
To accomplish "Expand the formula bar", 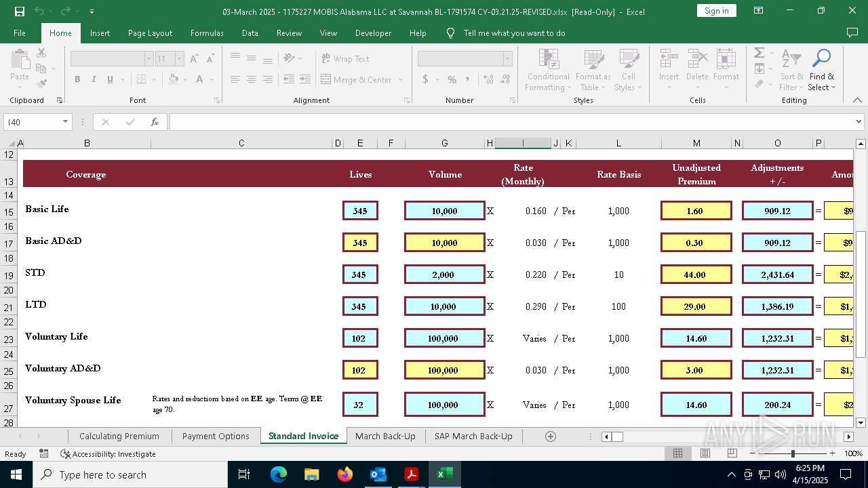I will 859,122.
